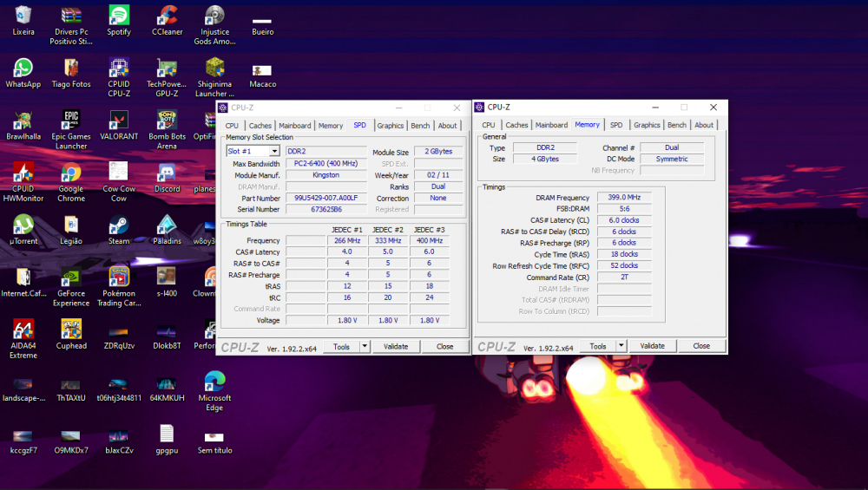Go to Bench tab in the SPD window
868x490 pixels.
[x=420, y=126]
